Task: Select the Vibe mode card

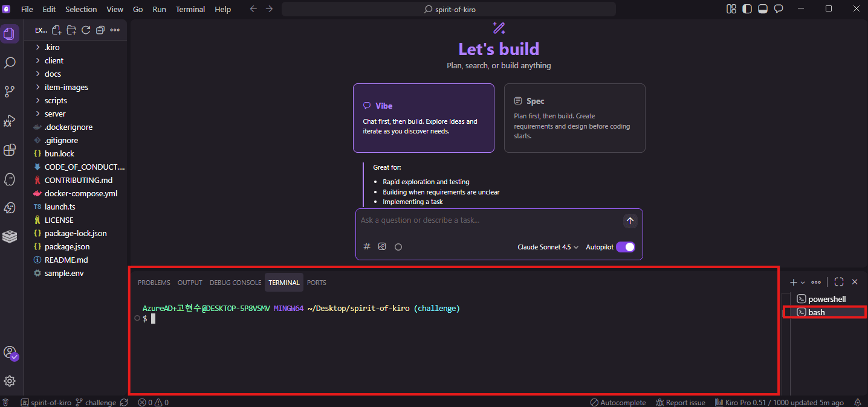Action: pyautogui.click(x=423, y=118)
